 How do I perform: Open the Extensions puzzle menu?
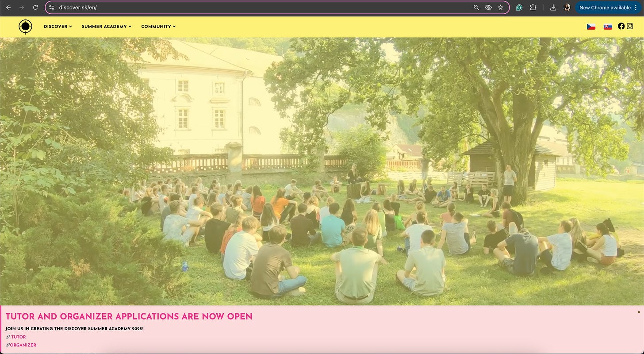(x=533, y=8)
